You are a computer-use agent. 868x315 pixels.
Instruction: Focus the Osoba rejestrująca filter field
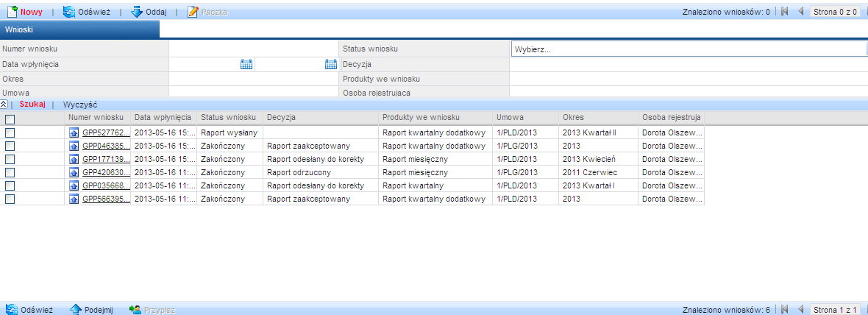pos(689,92)
